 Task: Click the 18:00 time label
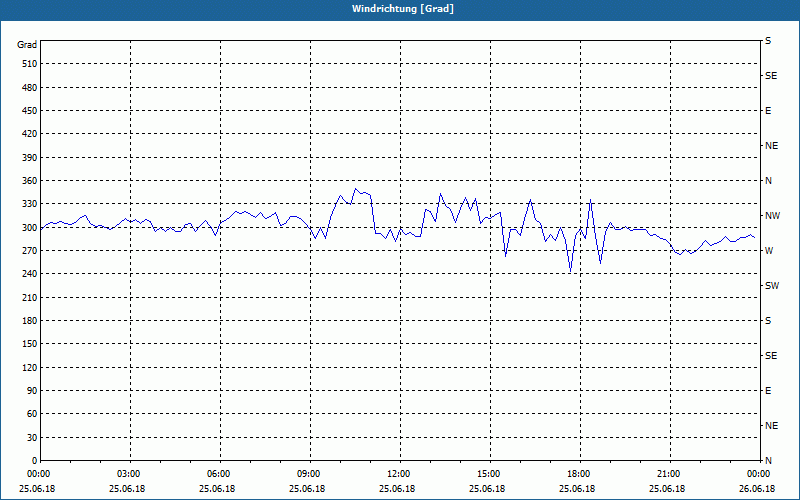pos(578,474)
